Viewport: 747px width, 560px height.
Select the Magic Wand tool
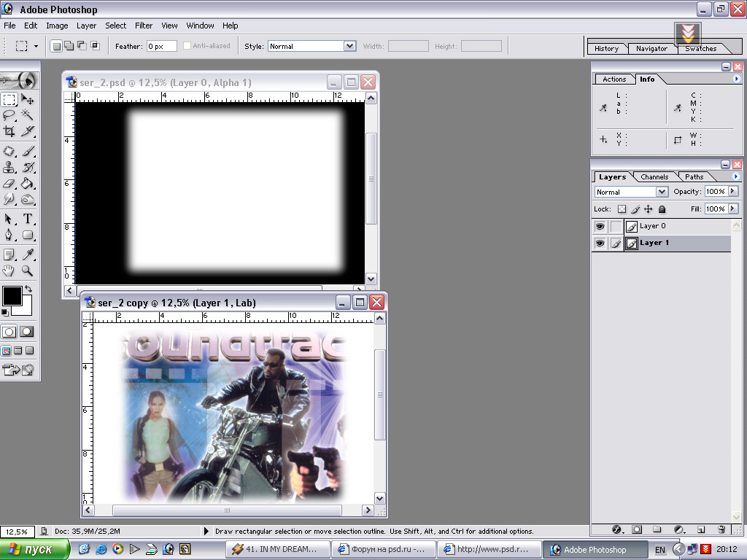point(27,115)
